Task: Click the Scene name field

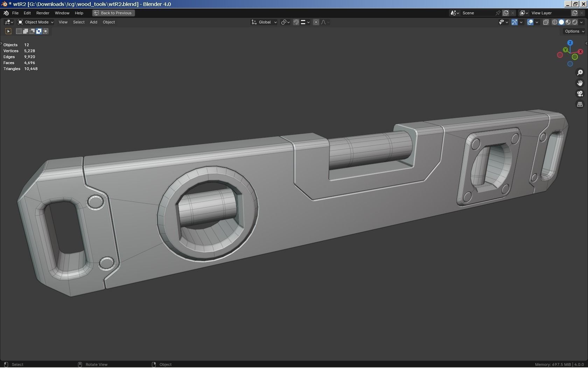Action: (x=478, y=13)
